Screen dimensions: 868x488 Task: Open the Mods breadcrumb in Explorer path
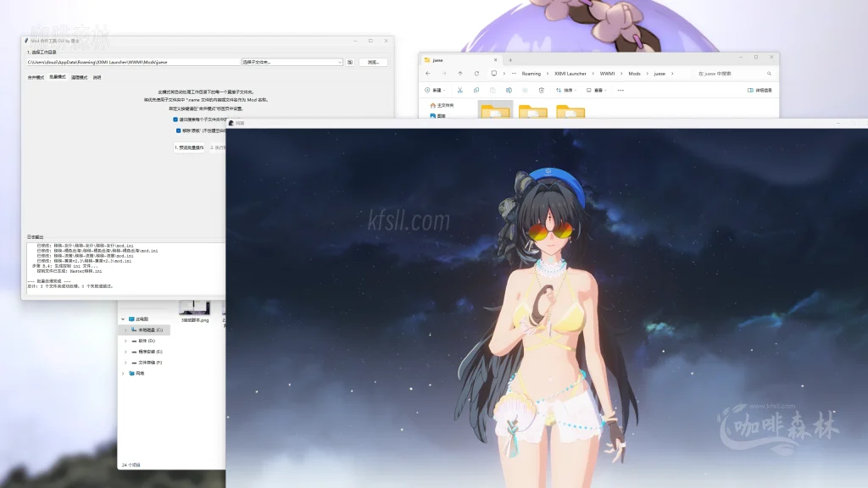tap(636, 74)
